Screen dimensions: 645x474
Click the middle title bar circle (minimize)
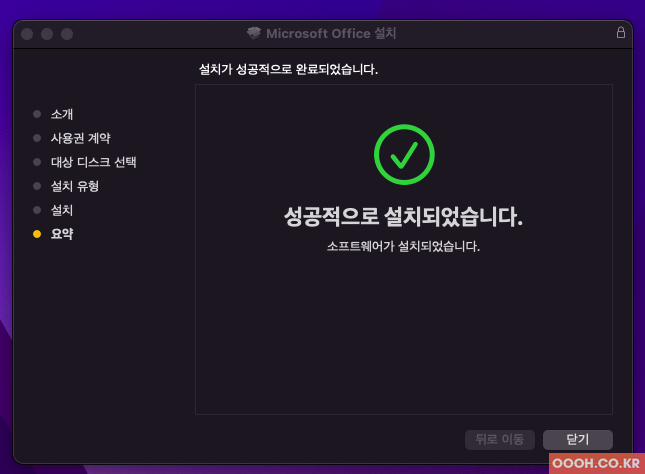(47, 34)
